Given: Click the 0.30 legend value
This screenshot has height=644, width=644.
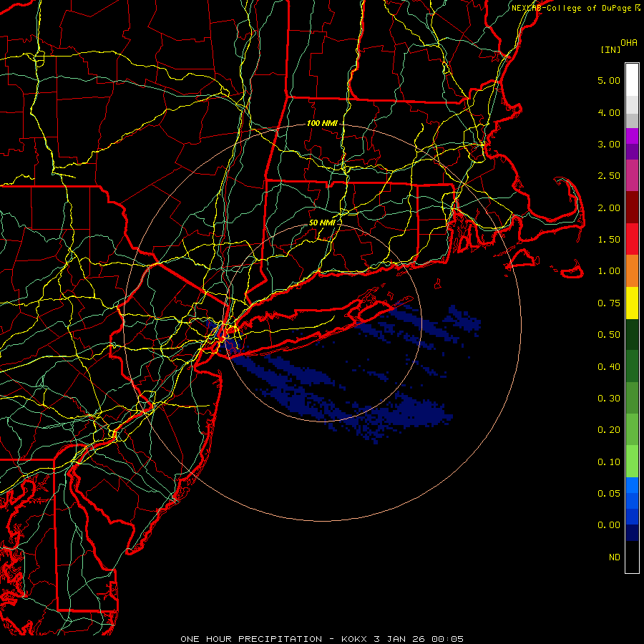Looking at the screenshot, I should [x=609, y=399].
